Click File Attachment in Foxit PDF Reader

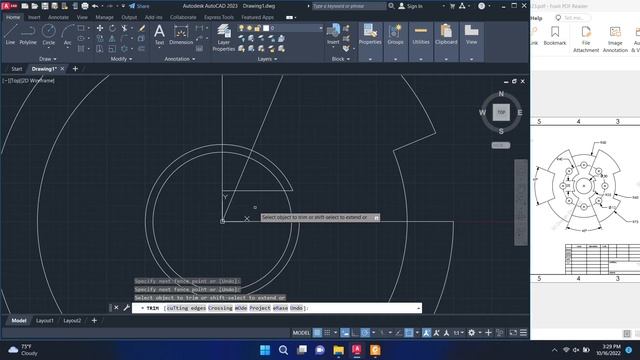click(x=586, y=39)
